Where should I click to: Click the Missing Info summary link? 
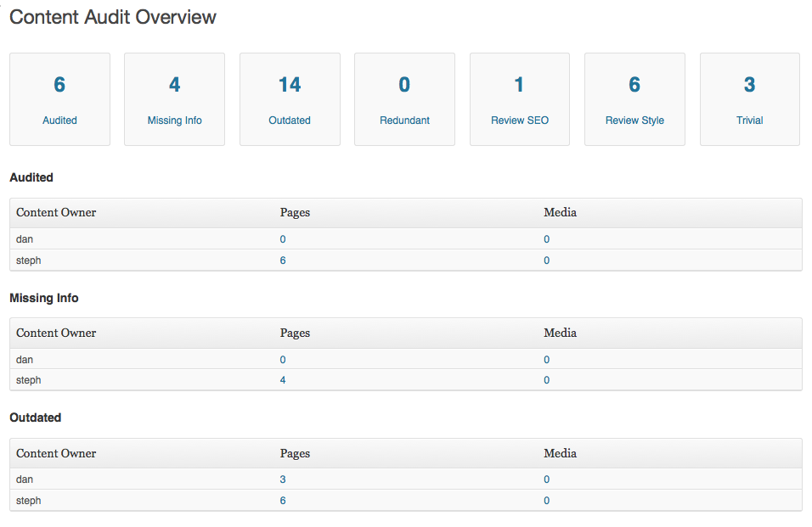point(174,121)
